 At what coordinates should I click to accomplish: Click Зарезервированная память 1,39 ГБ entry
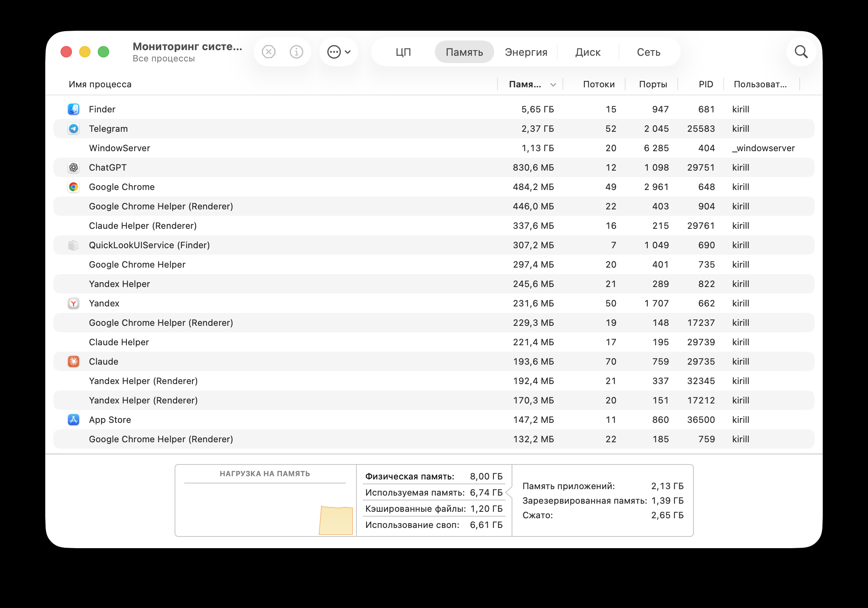coord(603,500)
